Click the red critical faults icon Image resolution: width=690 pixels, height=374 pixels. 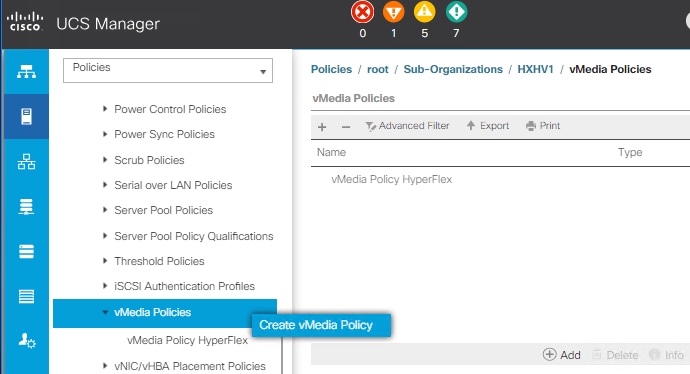[x=363, y=12]
